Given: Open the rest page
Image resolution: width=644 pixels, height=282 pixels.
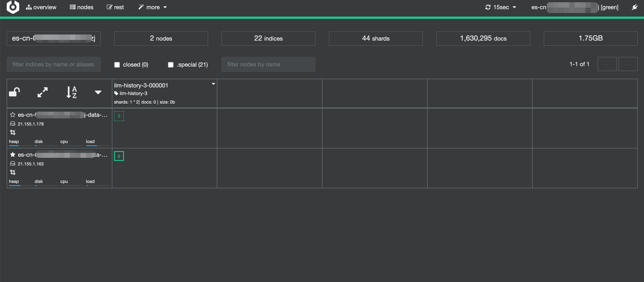Looking at the screenshot, I should (115, 7).
